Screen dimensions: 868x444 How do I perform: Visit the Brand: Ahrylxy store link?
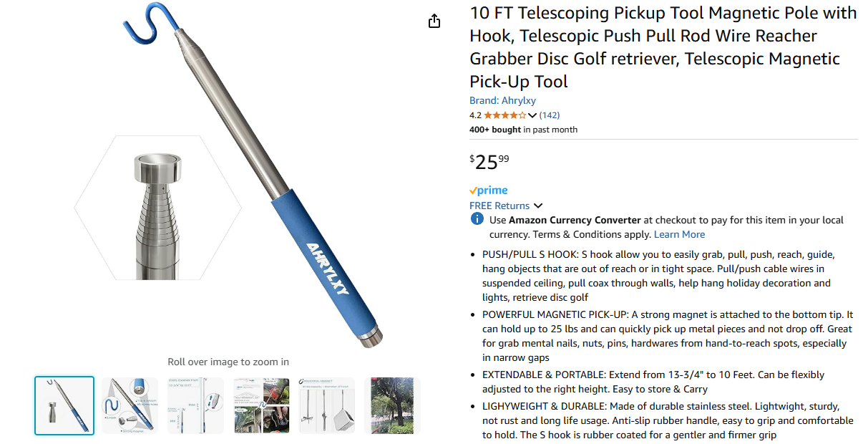click(502, 100)
